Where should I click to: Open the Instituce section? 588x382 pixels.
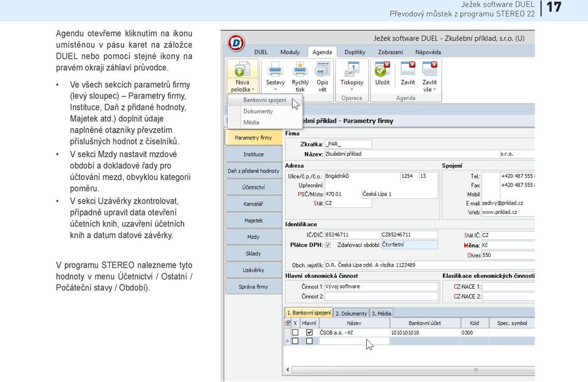(x=254, y=155)
